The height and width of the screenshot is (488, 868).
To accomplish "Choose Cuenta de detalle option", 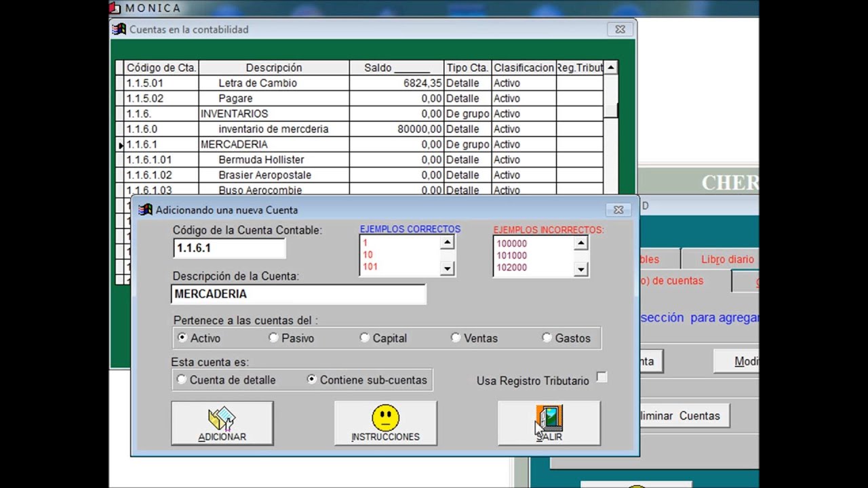I will [x=181, y=380].
